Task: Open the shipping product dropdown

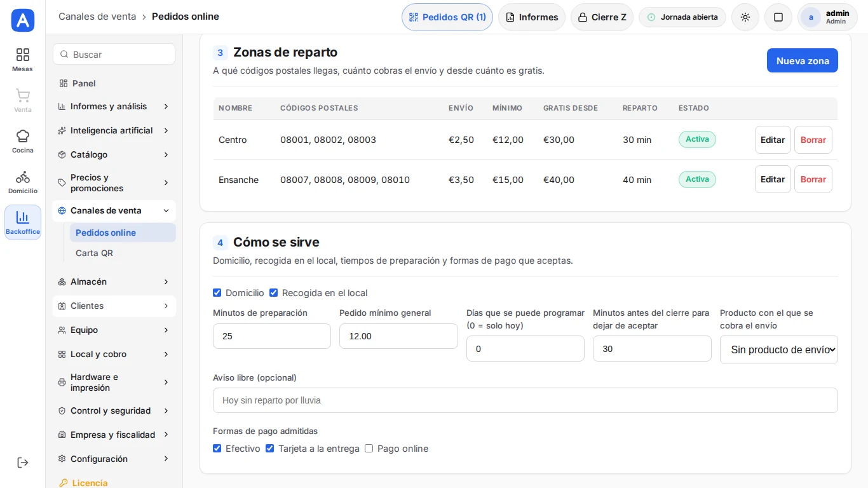Action: point(778,349)
